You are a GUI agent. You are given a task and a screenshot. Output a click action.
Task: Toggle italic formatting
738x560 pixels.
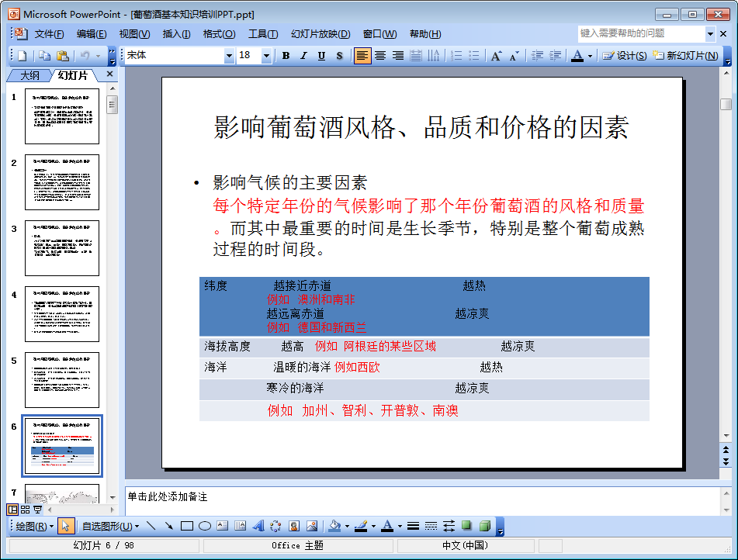point(303,55)
